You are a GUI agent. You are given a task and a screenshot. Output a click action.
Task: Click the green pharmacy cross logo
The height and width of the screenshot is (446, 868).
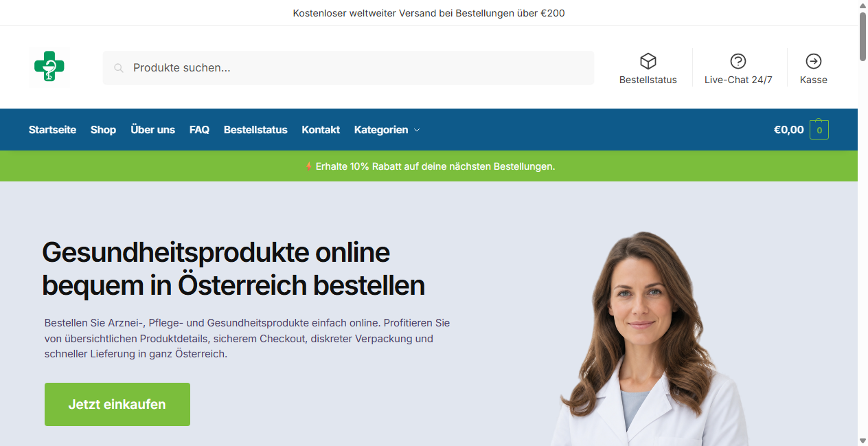(49, 67)
